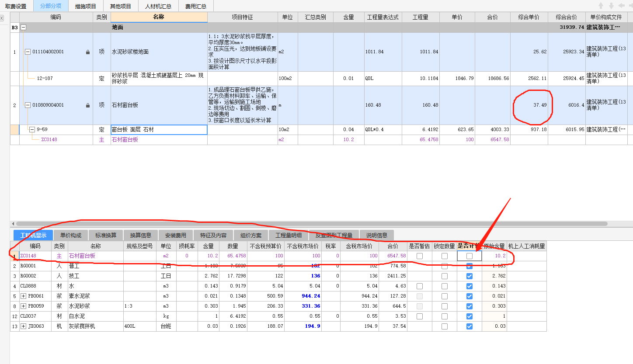
Task: Collapse the 011104002001 tree node
Action: (28, 52)
